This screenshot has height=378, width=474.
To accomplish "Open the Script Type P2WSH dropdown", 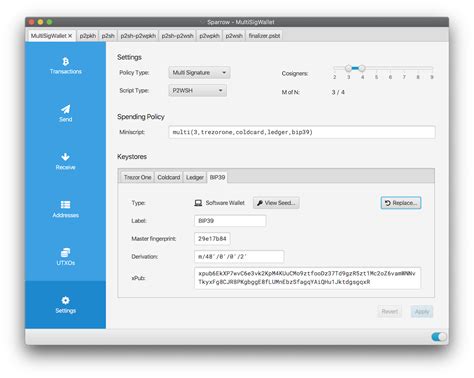I will (x=197, y=90).
